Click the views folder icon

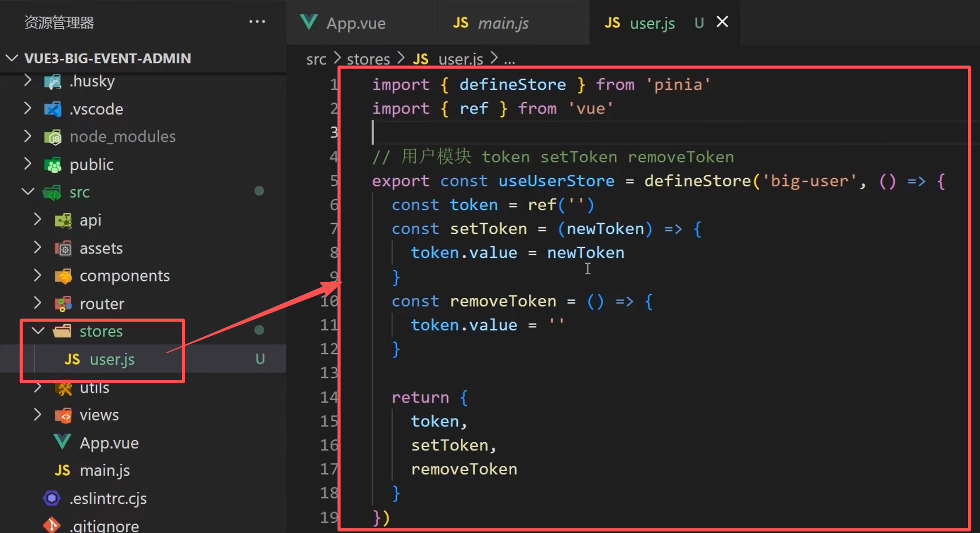[63, 415]
